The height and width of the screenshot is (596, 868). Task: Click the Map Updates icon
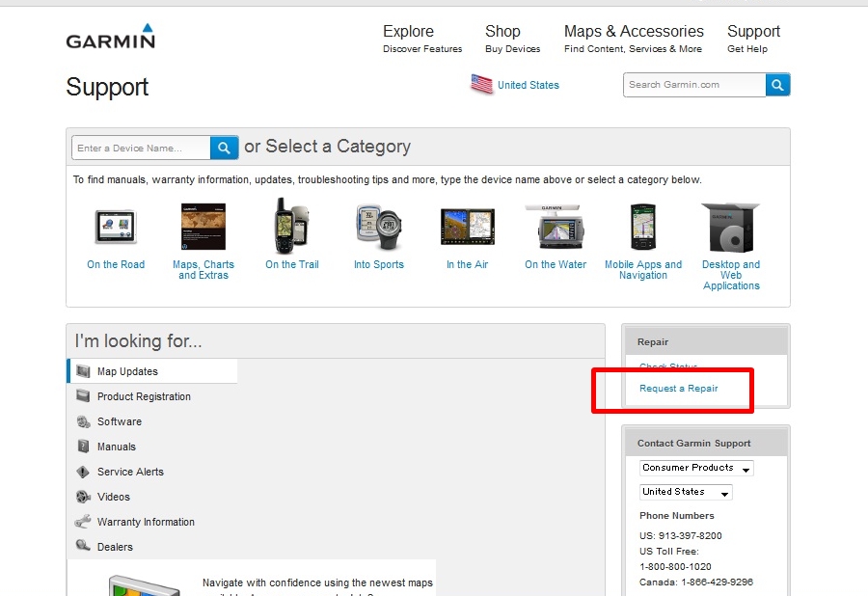[83, 371]
